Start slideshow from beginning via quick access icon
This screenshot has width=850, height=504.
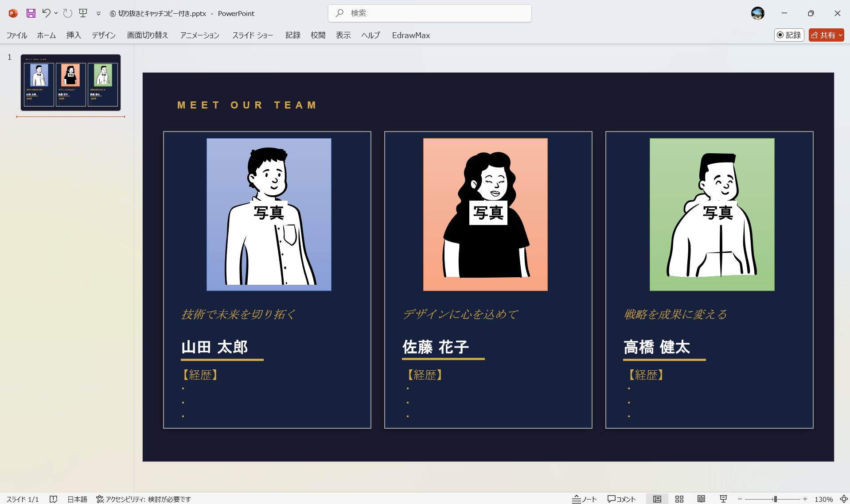pyautogui.click(x=83, y=13)
